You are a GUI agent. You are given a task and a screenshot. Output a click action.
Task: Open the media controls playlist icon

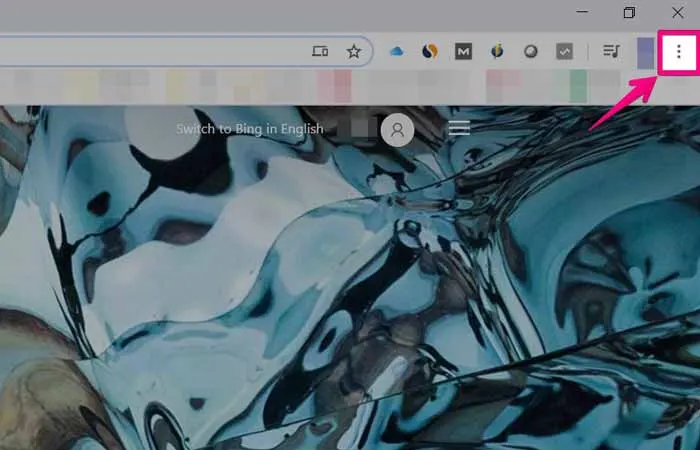coord(611,51)
